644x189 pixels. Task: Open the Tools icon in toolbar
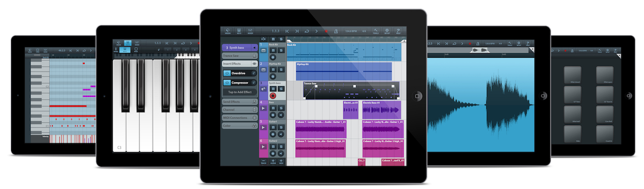click(x=376, y=31)
